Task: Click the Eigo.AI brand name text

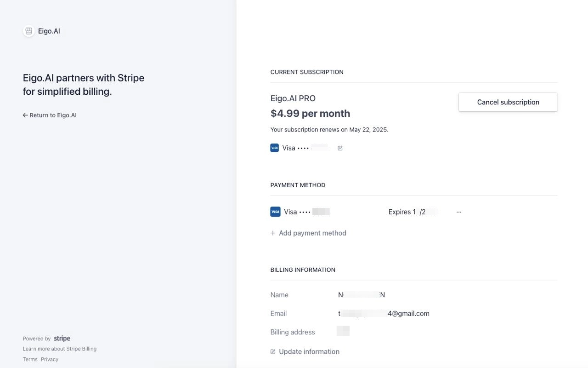Action: [49, 31]
